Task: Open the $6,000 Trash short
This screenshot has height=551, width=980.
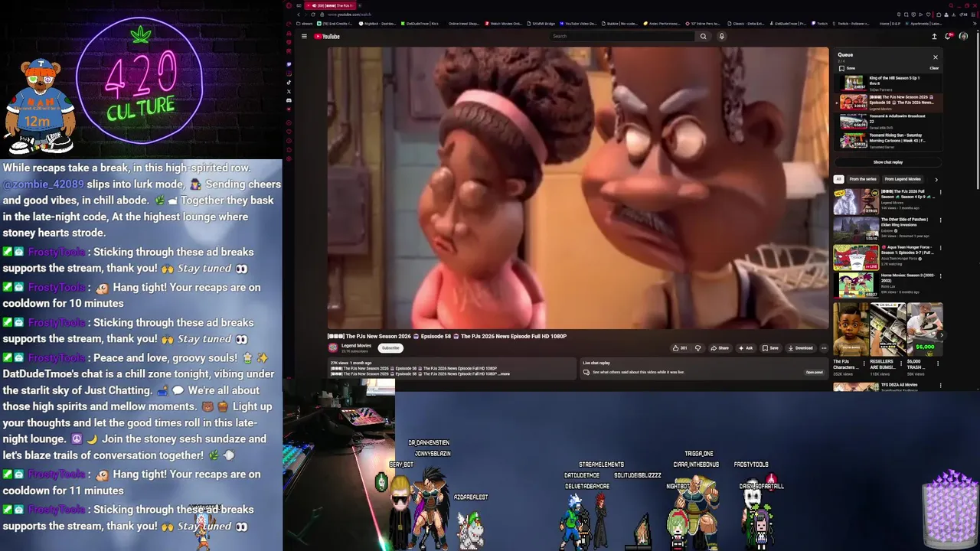Action: pyautogui.click(x=924, y=338)
